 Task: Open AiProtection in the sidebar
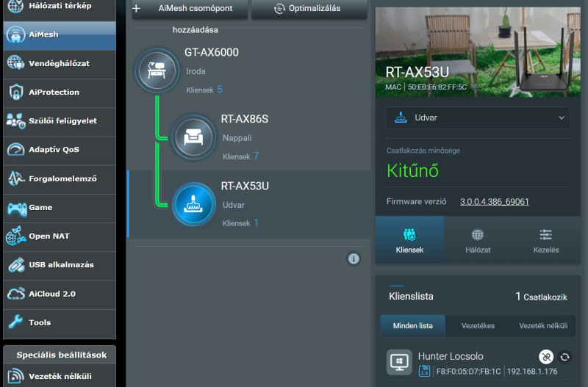coord(60,93)
